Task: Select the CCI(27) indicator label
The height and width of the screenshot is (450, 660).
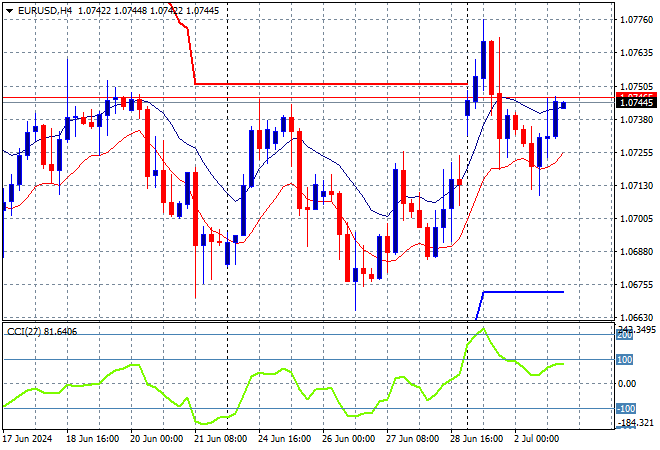Action: click(24, 332)
